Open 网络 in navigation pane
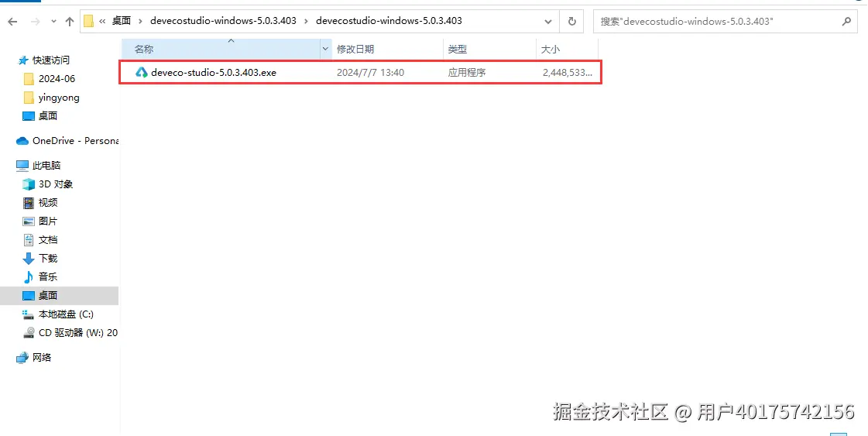The width and height of the screenshot is (868, 436). (x=42, y=357)
